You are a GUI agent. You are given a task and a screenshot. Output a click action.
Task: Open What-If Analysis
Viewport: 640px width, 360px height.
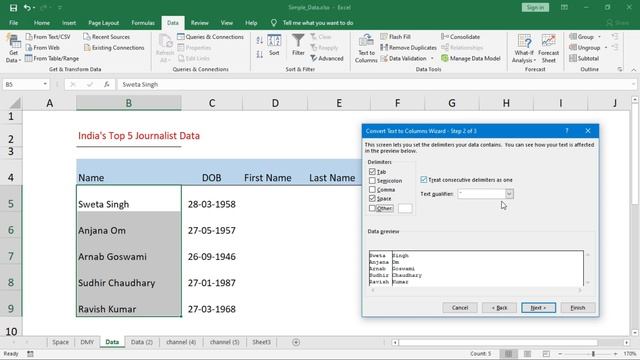pyautogui.click(x=524, y=49)
